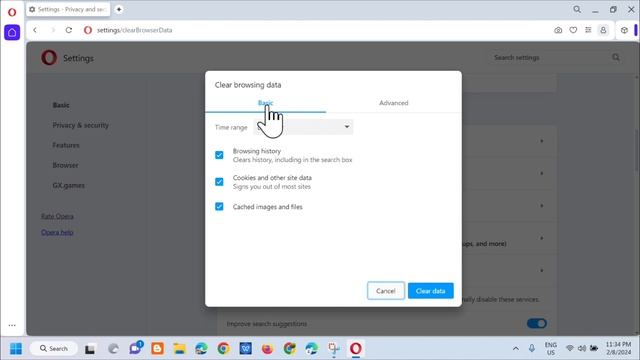Click ENG US language indicator
The image size is (640, 360).
pyautogui.click(x=551, y=349)
